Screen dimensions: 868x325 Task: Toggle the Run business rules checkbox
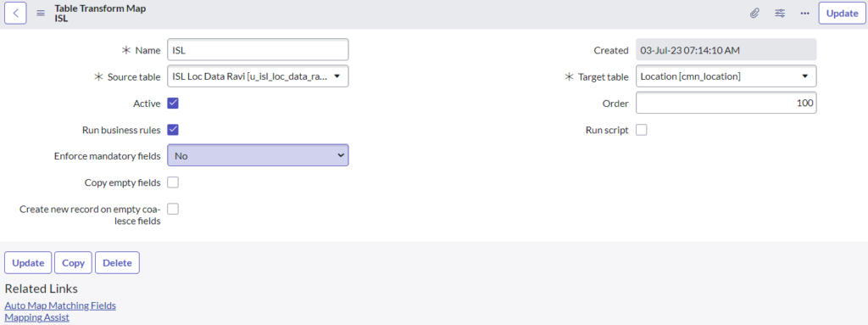[x=173, y=130]
